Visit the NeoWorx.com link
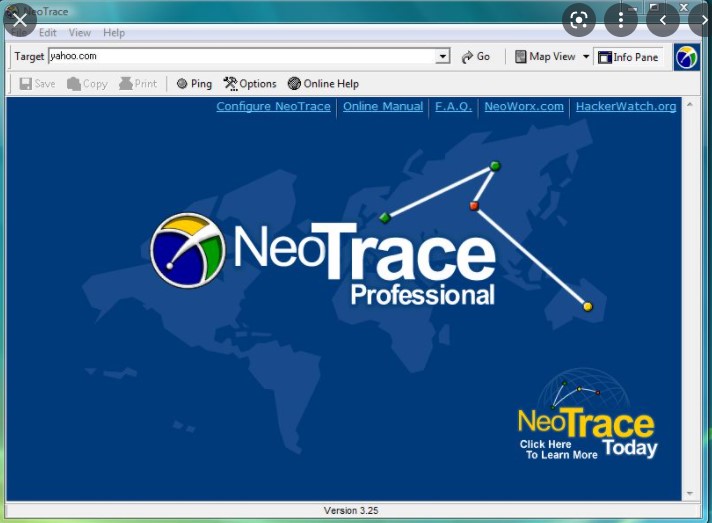Screen dimensions: 712x523 pyautogui.click(x=524, y=107)
